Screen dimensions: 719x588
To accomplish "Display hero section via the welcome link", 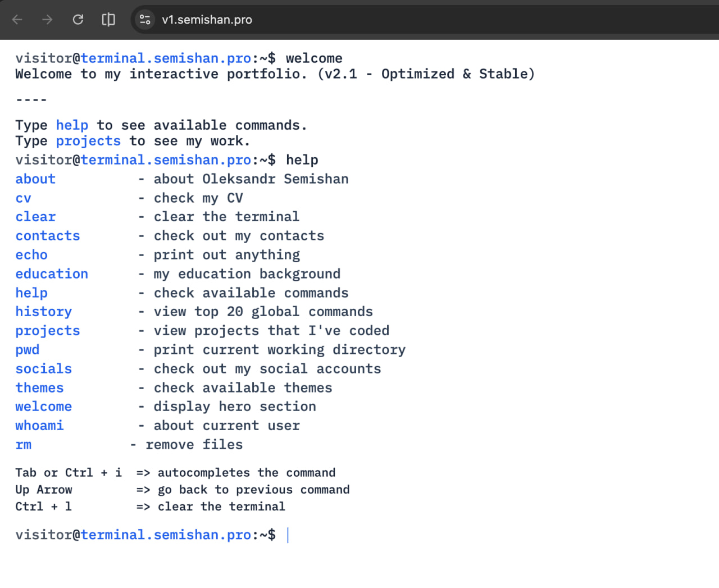I will tap(43, 406).
